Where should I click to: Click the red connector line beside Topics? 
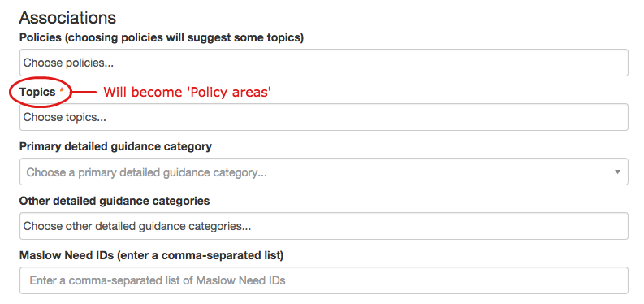84,93
